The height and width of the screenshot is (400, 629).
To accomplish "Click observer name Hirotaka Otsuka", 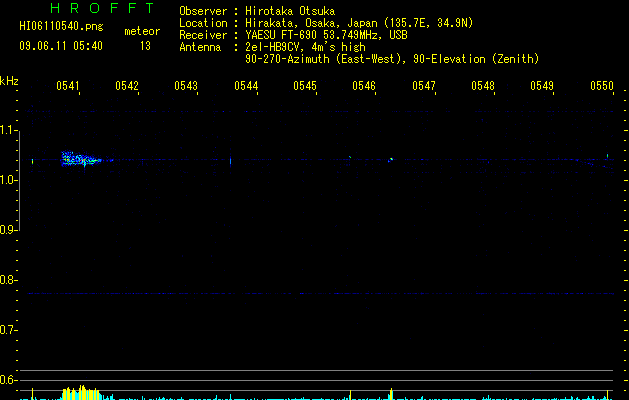I will click(x=290, y=11).
